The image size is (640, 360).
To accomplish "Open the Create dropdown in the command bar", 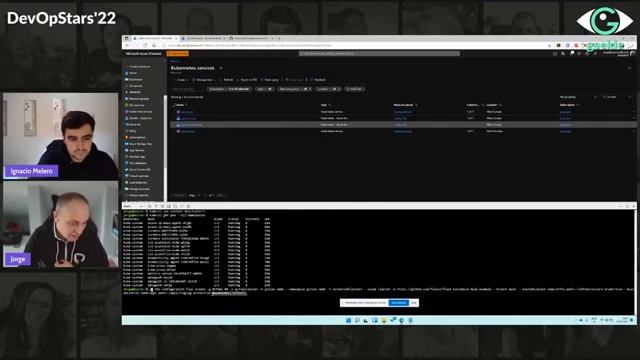I will (182, 80).
